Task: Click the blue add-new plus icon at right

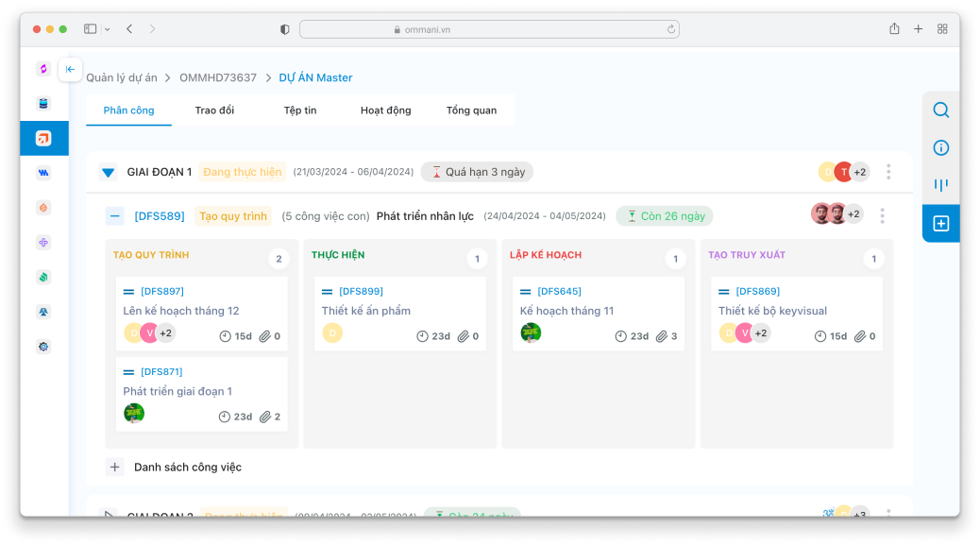Action: (940, 224)
